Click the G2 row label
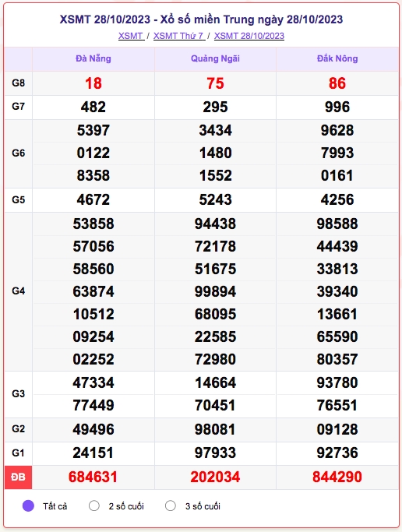Image resolution: width=402 pixels, height=532 pixels. click(x=19, y=429)
